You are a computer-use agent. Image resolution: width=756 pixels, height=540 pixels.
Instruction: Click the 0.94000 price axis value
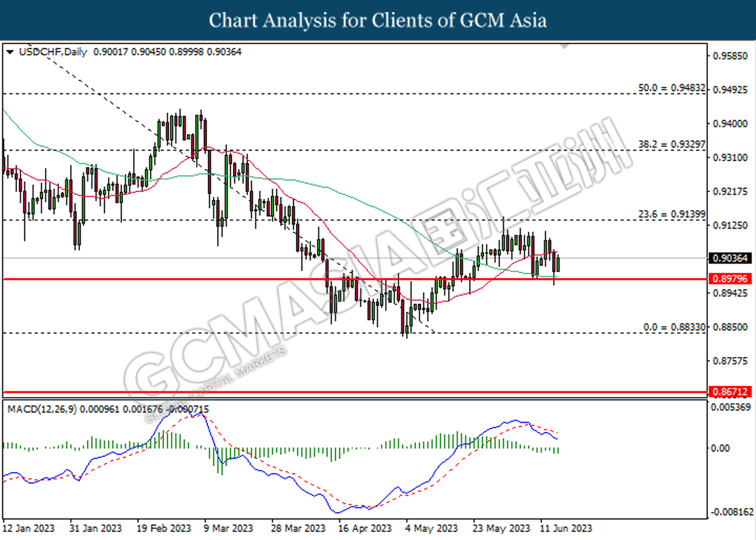pyautogui.click(x=730, y=124)
